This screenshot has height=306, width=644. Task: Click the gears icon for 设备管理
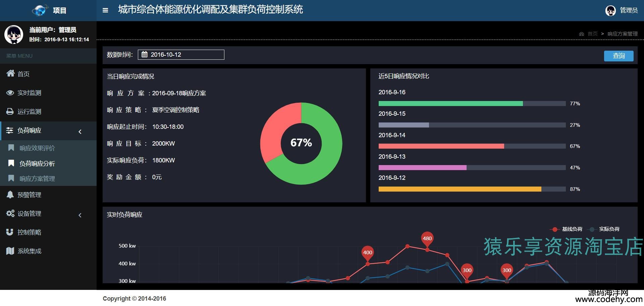click(10, 213)
